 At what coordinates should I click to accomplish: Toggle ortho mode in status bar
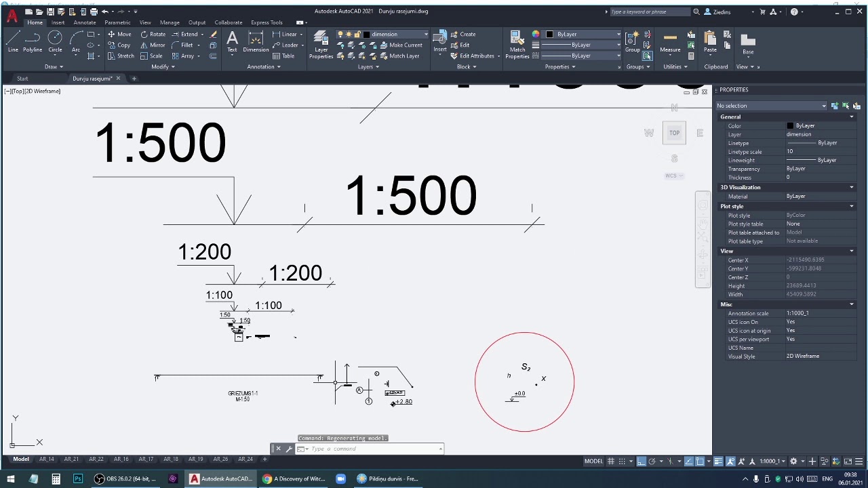click(641, 462)
